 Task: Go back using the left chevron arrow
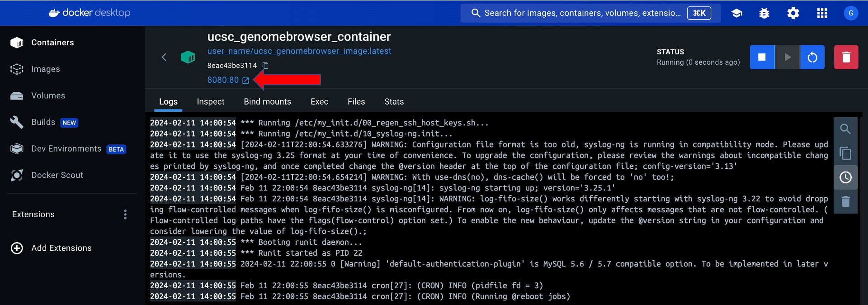164,57
